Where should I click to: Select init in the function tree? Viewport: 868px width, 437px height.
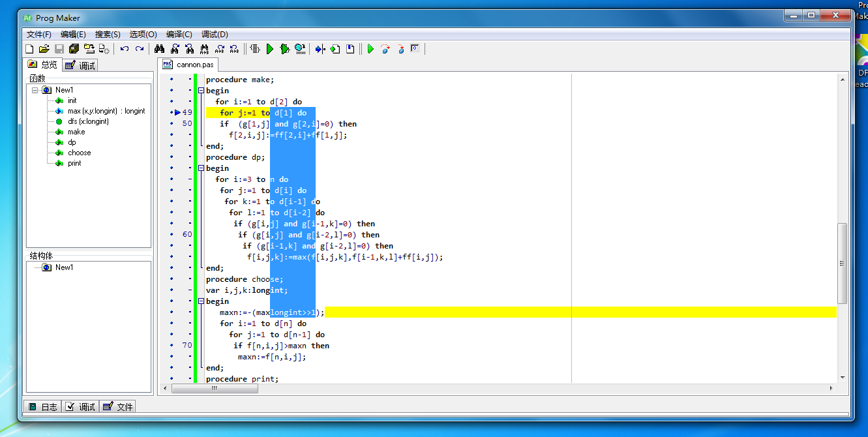tap(72, 100)
